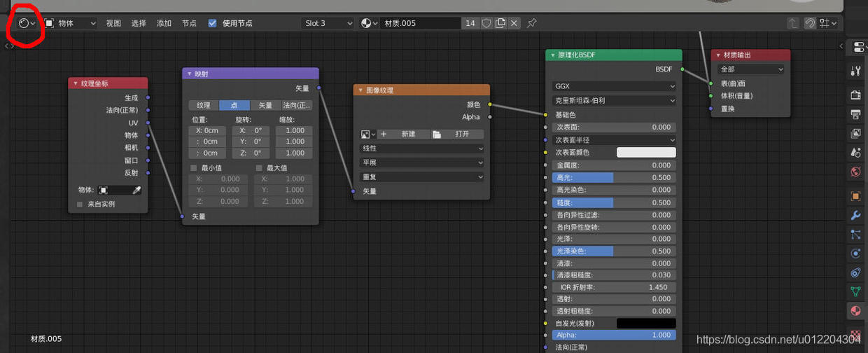Open the Scene properties icon
Image resolution: width=868 pixels, height=353 pixels.
coord(855,152)
